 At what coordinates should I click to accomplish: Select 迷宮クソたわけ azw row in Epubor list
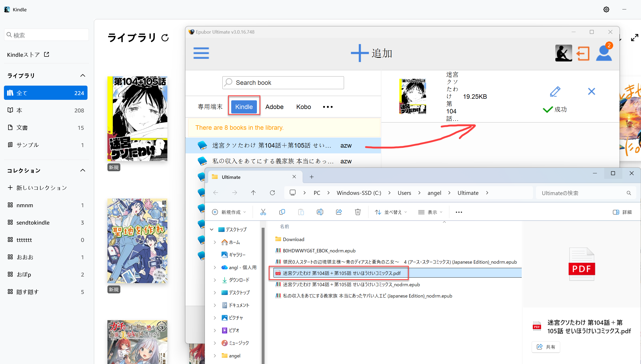click(x=283, y=145)
